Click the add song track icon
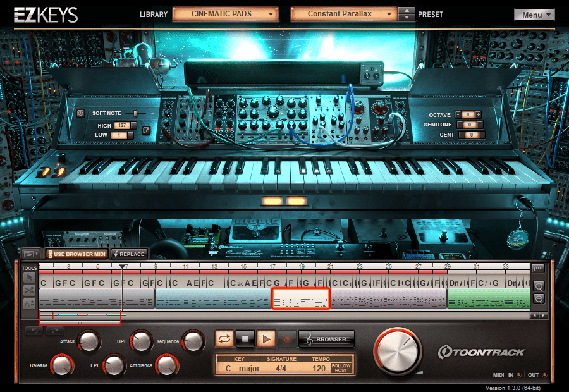569x392 pixels. point(32,254)
